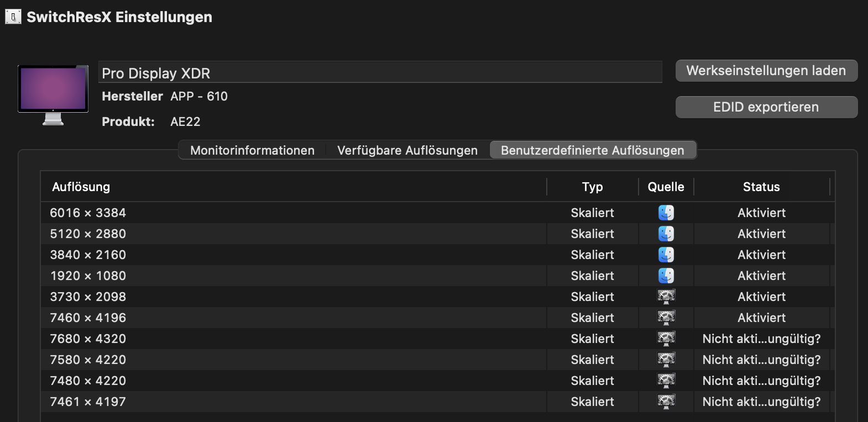
Task: Click the Skaliert type for 7480 × 4220
Action: pos(592,381)
